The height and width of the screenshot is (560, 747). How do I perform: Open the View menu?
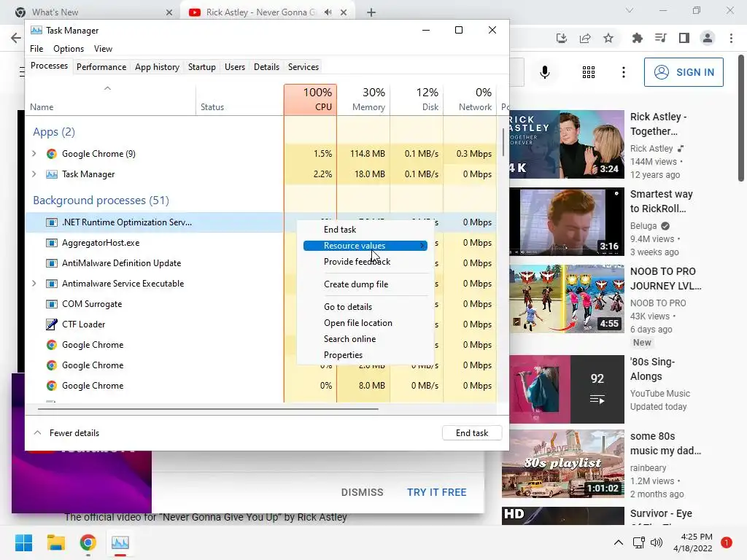point(103,49)
